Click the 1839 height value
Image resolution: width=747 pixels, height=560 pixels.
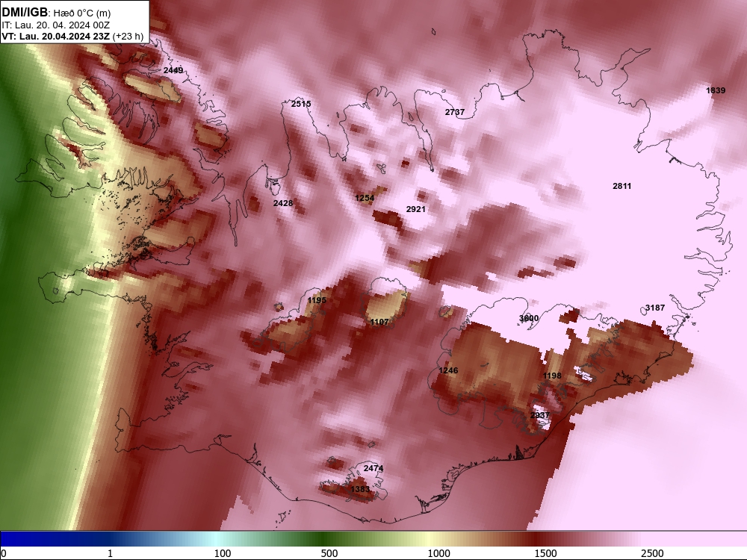[716, 90]
